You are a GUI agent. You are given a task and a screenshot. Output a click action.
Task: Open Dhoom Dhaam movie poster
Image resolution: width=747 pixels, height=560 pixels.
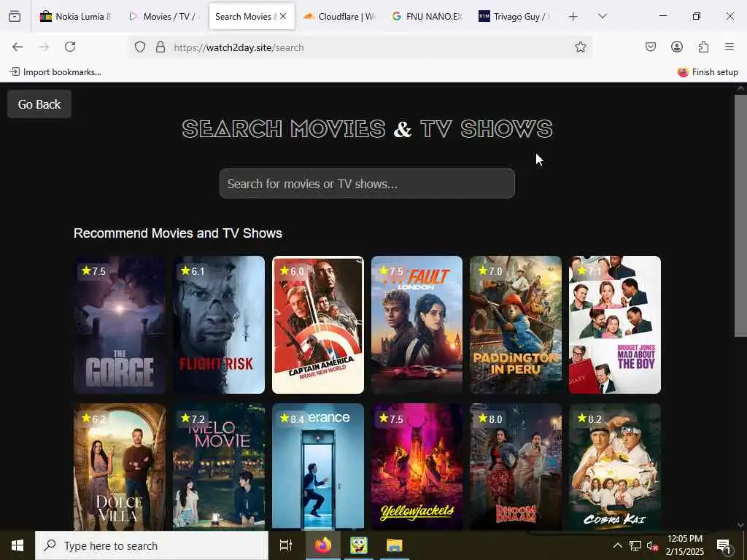click(516, 467)
